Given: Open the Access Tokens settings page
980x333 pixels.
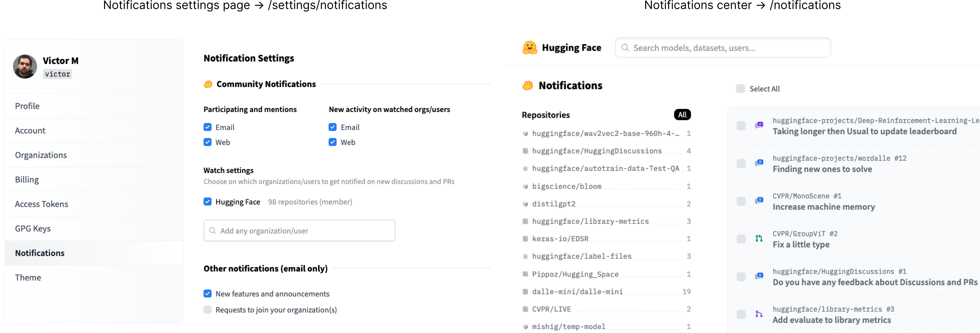Looking at the screenshot, I should tap(42, 204).
